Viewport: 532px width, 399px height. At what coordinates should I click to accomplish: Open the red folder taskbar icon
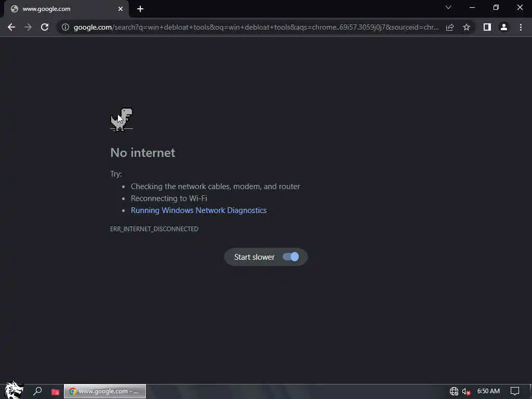55,392
